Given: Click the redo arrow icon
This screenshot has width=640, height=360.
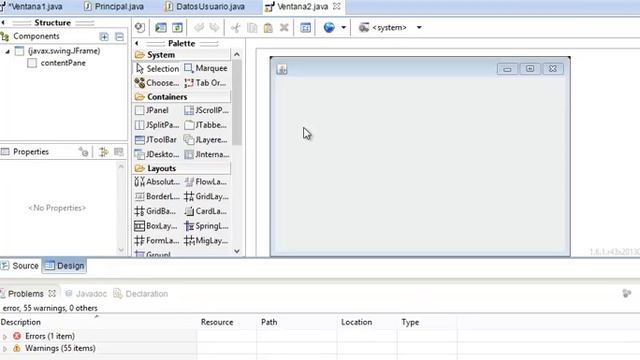Looking at the screenshot, I should pyautogui.click(x=214, y=27).
